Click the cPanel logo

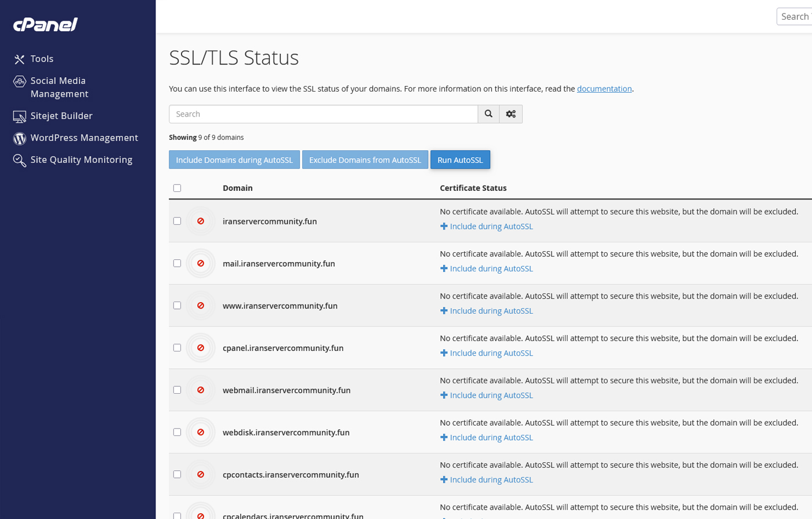[45, 24]
